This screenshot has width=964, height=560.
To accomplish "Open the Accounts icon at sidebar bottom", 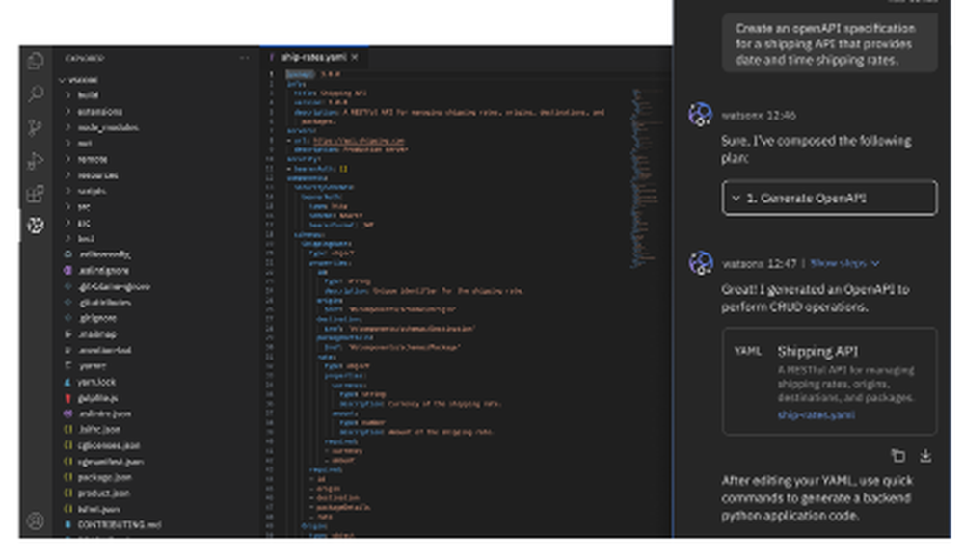I will pyautogui.click(x=36, y=521).
